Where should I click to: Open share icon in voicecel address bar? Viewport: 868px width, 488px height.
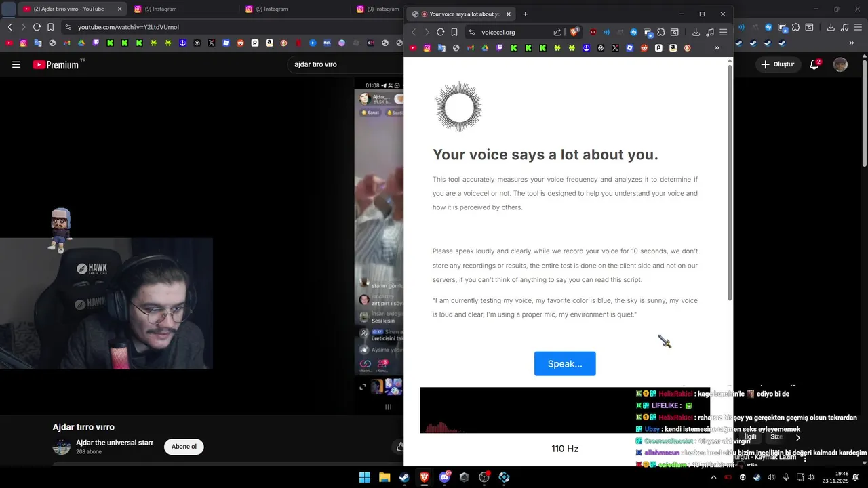point(557,32)
